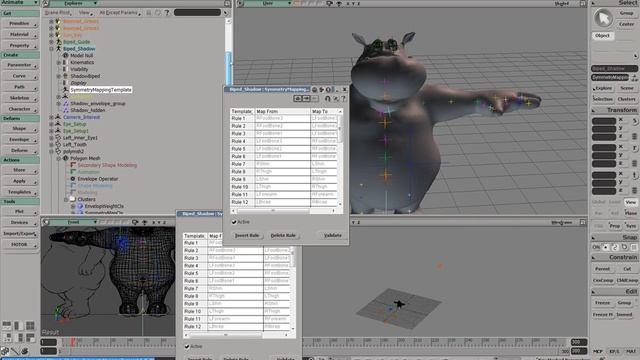The width and height of the screenshot is (640, 360).
Task: Open the Animate module dropdown
Action: [x=20, y=2]
